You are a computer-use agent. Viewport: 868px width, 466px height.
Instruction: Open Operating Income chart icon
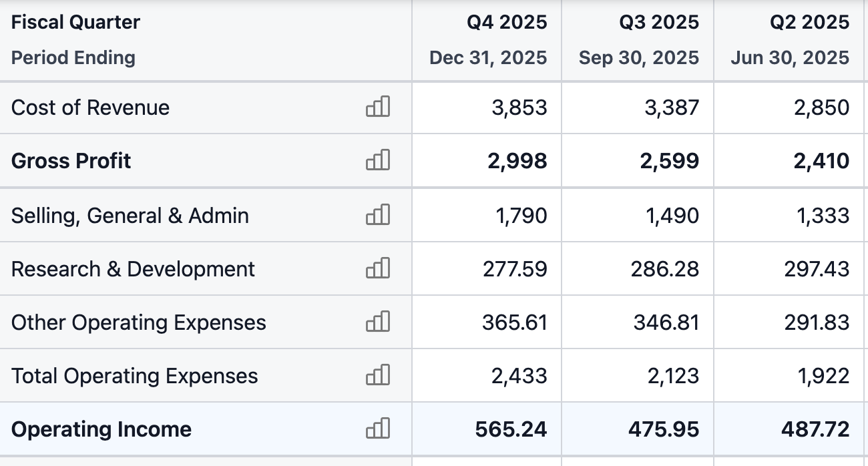pyautogui.click(x=378, y=429)
